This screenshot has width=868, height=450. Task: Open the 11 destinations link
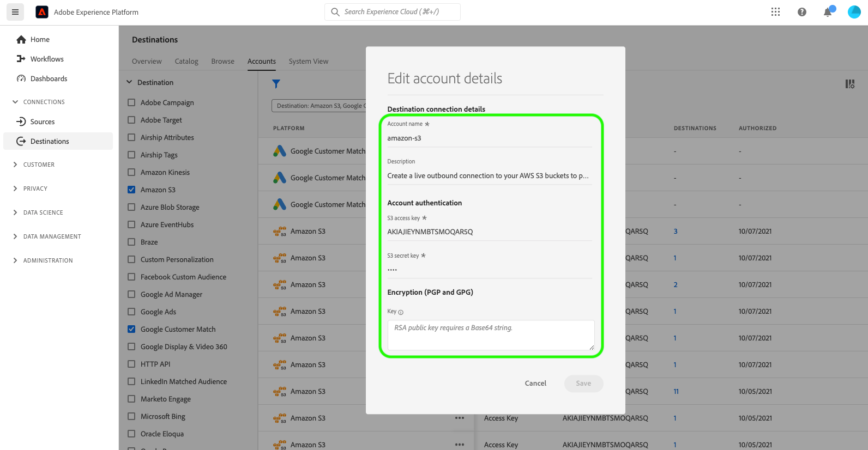(x=676, y=392)
